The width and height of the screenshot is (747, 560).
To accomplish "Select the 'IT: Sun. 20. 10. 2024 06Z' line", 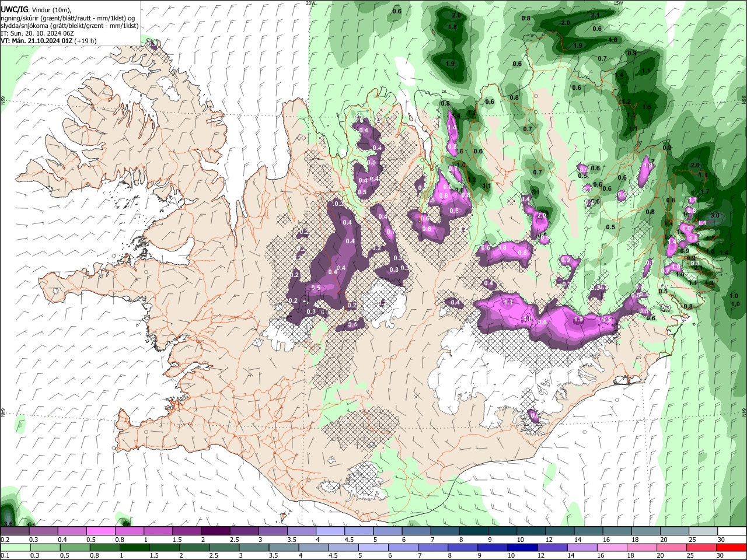I will (x=37, y=33).
